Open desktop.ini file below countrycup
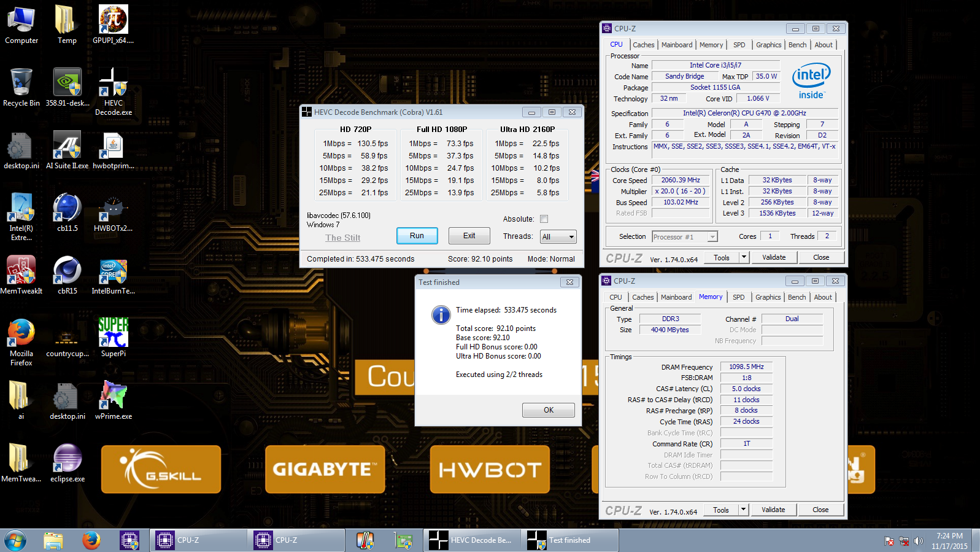The height and width of the screenshot is (552, 980). (x=68, y=400)
